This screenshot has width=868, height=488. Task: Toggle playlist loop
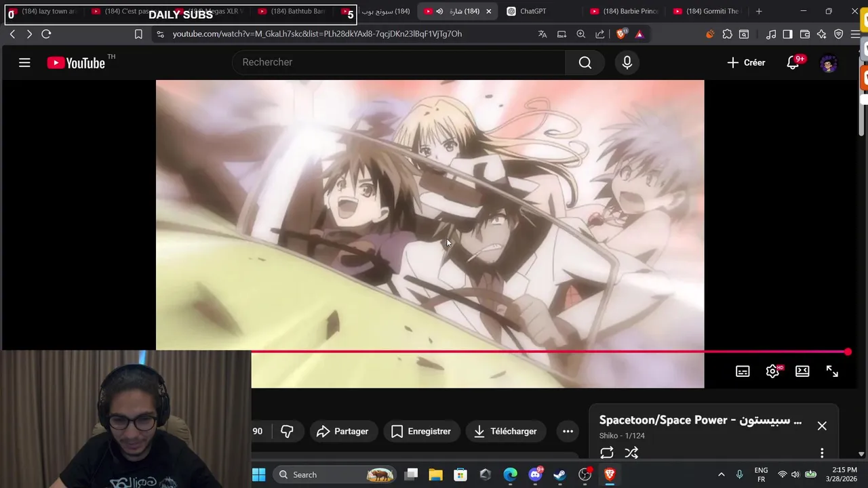point(607,453)
